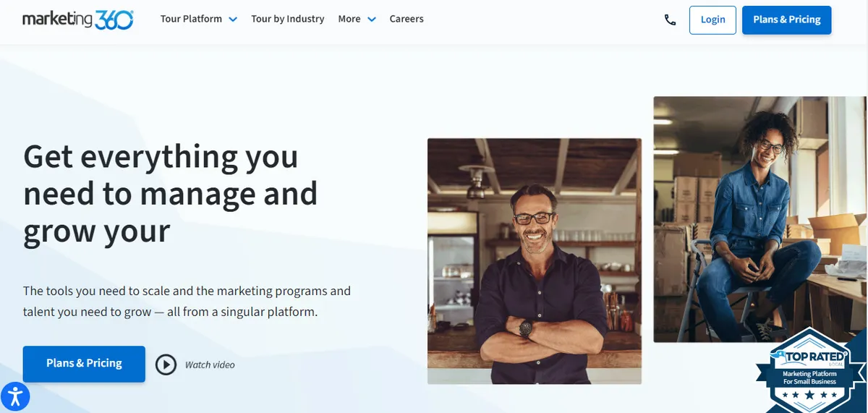This screenshot has height=413, width=868.
Task: Expand the Tour Platform chevron arrow
Action: pyautogui.click(x=233, y=20)
